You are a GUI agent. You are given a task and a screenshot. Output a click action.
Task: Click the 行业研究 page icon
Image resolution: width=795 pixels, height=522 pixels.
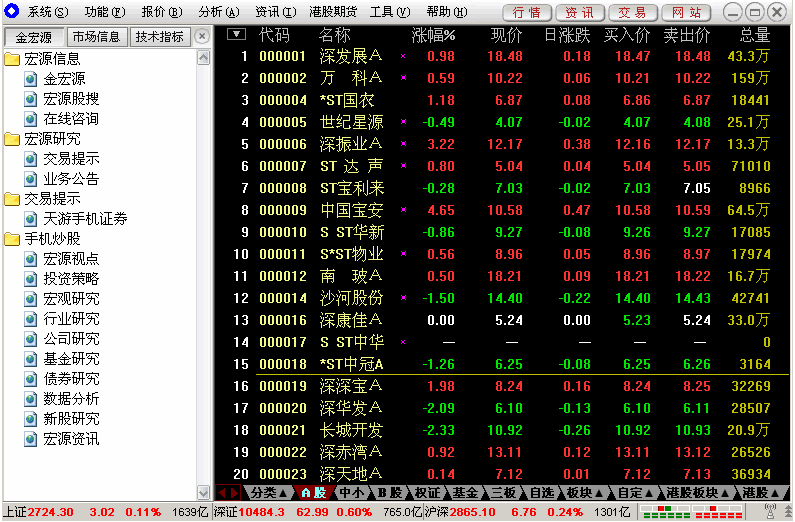[x=31, y=319]
